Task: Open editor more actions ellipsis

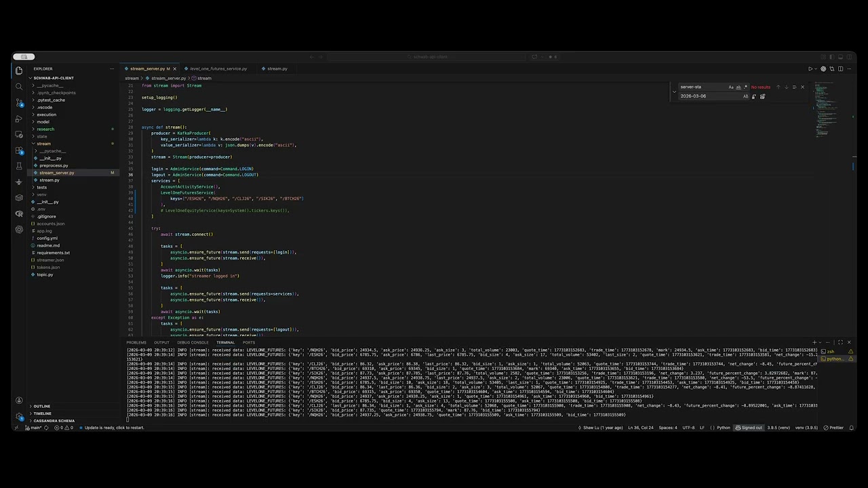Action: click(x=849, y=68)
